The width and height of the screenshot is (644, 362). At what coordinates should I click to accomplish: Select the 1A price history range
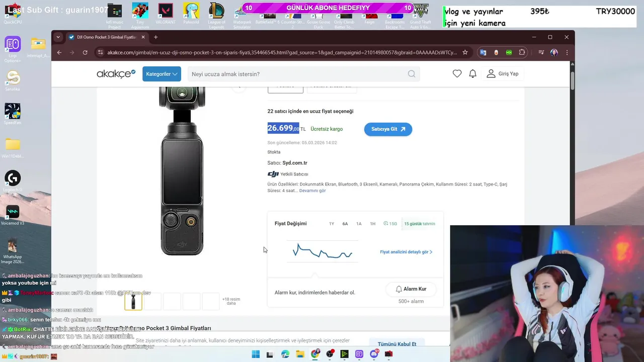[x=359, y=224]
